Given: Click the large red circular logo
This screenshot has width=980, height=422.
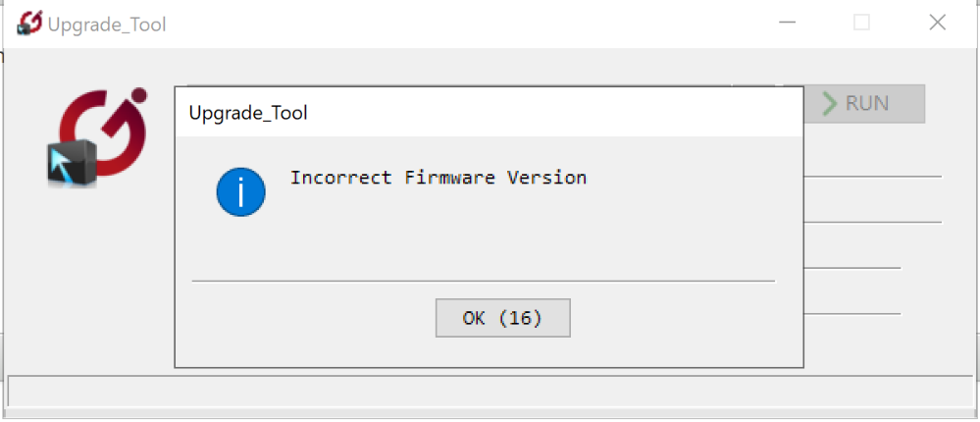Looking at the screenshot, I should point(104,132).
